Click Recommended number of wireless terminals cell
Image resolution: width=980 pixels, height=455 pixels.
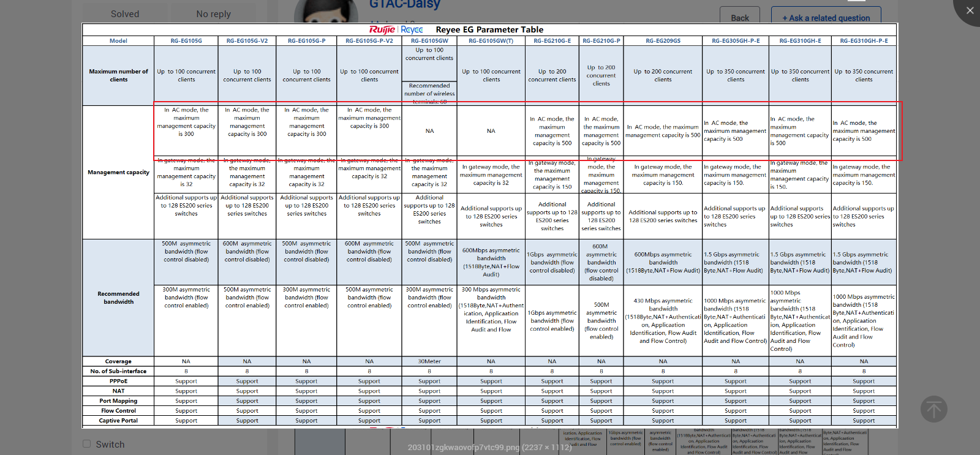click(429, 93)
